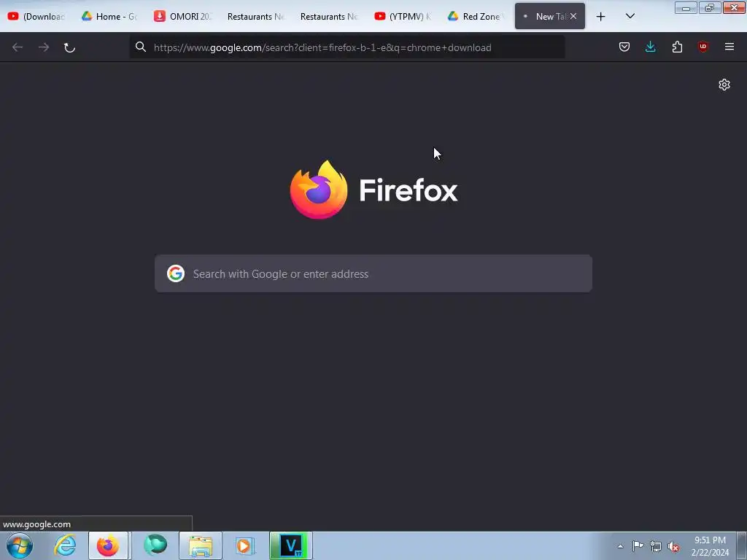Show hidden tray icons arrow
The height and width of the screenshot is (560, 747).
click(x=620, y=545)
